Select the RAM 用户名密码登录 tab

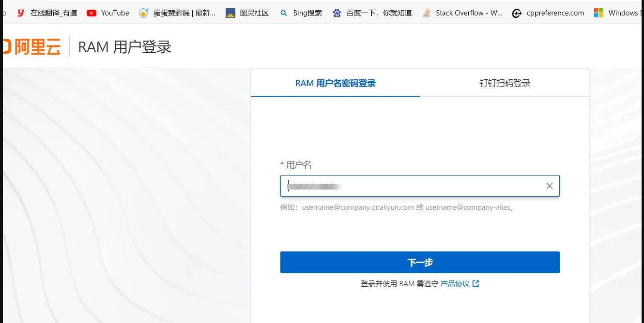click(x=336, y=83)
